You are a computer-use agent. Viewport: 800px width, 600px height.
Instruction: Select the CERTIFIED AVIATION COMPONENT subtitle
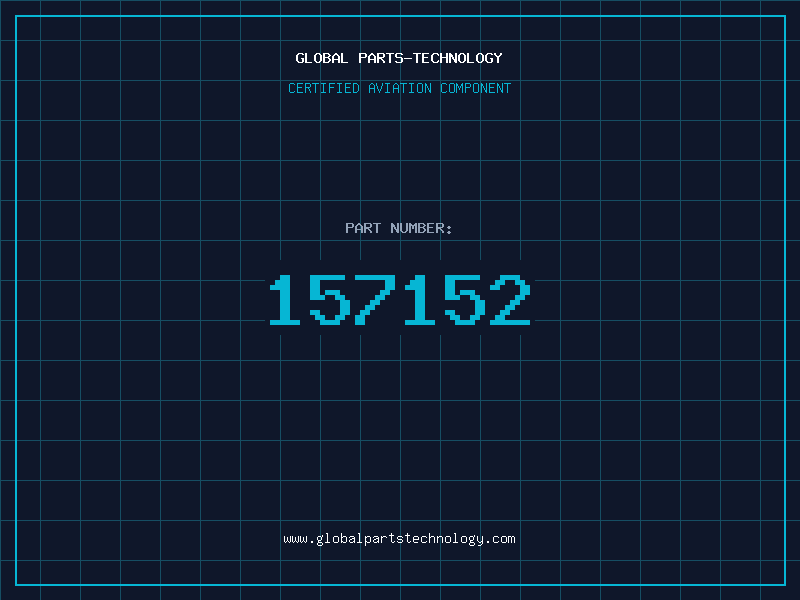pyautogui.click(x=399, y=88)
